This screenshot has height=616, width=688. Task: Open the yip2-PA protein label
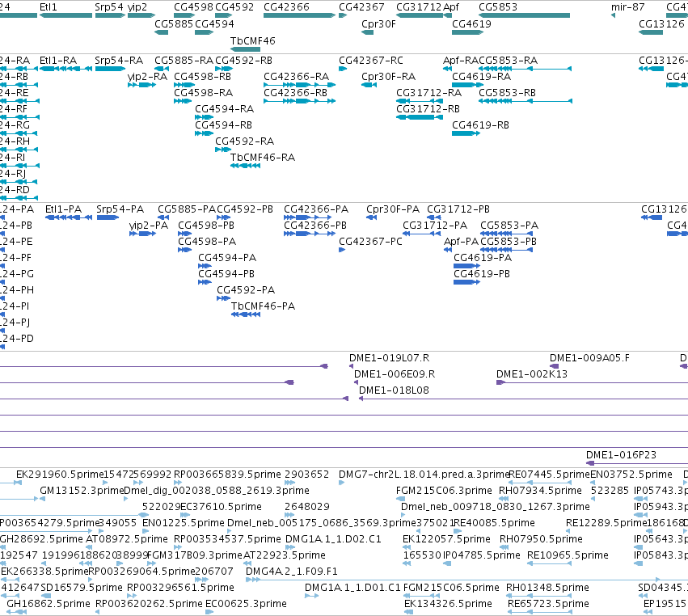(x=148, y=226)
